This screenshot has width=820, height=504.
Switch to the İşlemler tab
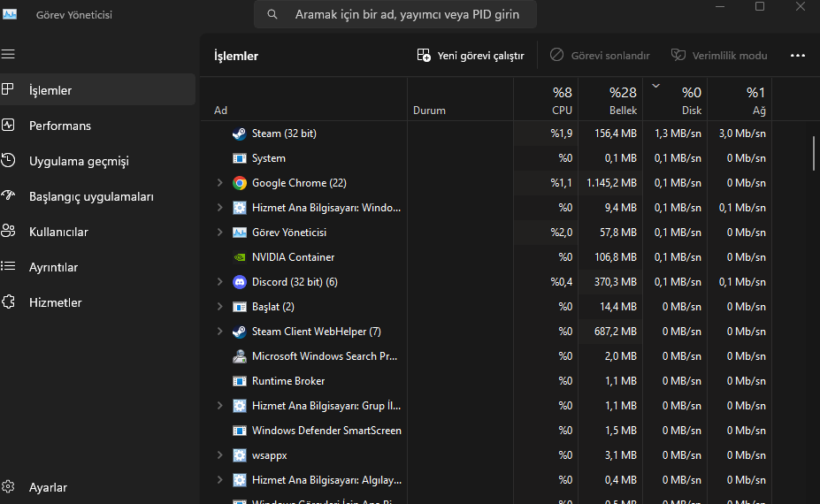coord(98,90)
